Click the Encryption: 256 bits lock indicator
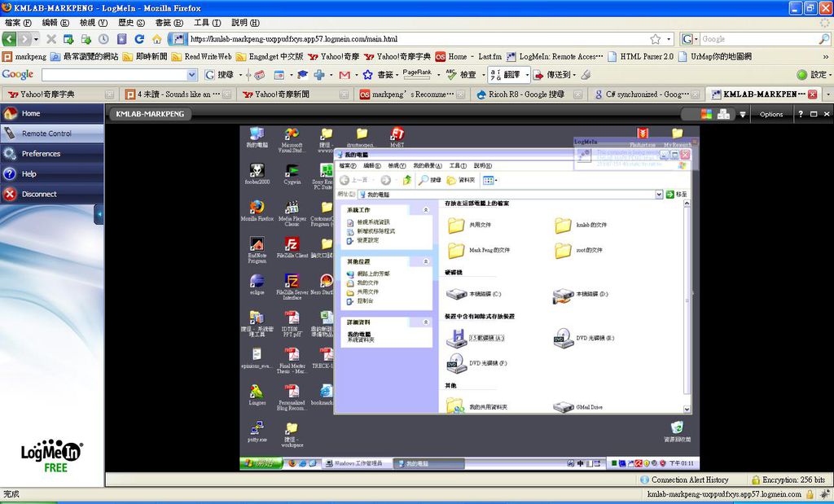 pos(788,480)
